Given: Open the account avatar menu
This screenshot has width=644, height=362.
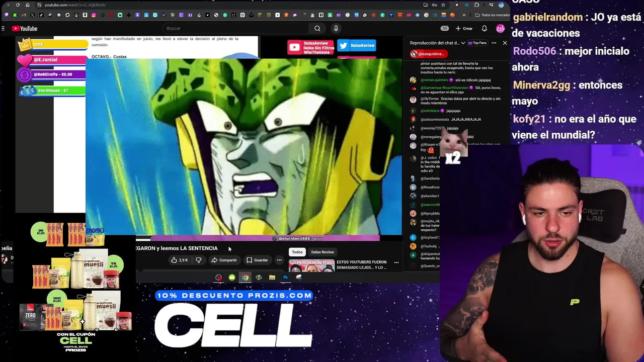Looking at the screenshot, I should pos(500,29).
